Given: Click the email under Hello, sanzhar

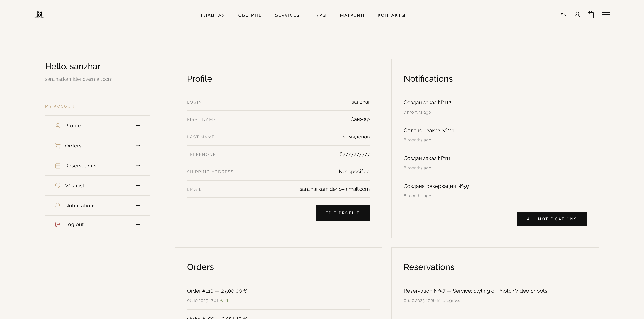Looking at the screenshot, I should click(x=79, y=79).
